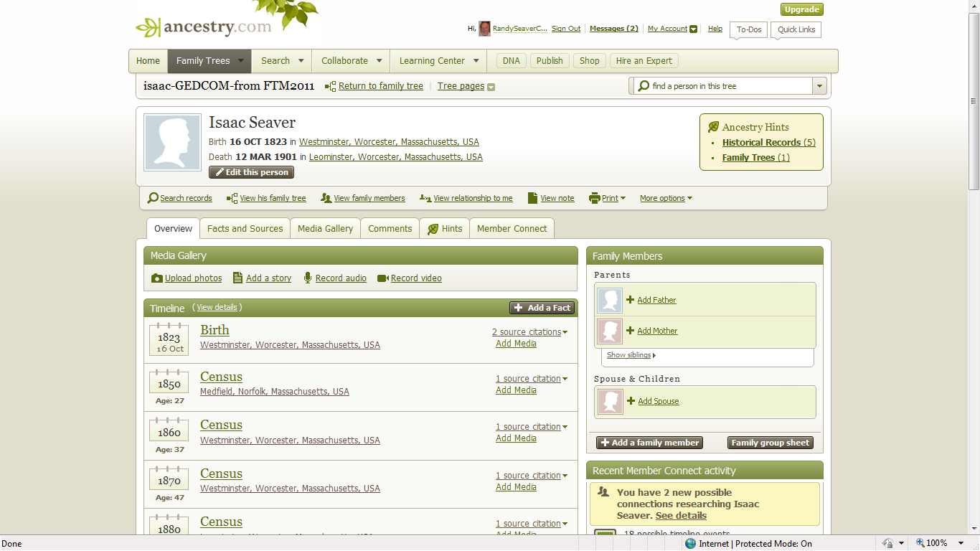The image size is (980, 551).
Task: Expand the Collaborate menu dropdown
Action: pyautogui.click(x=380, y=61)
